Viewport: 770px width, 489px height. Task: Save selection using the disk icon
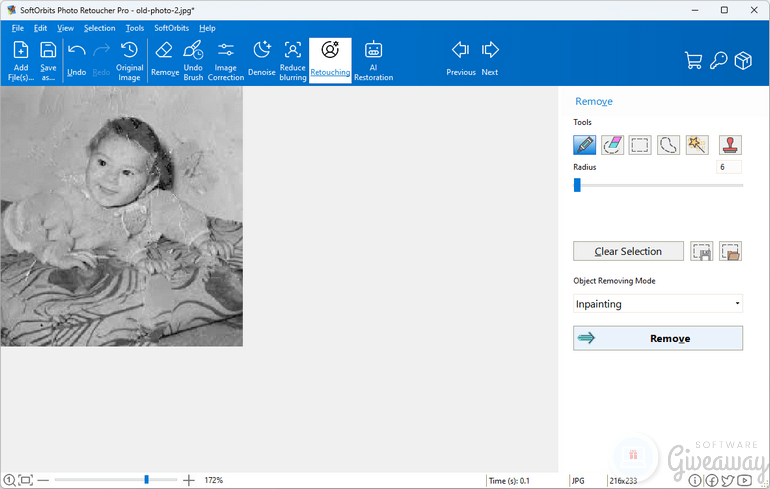(x=702, y=252)
